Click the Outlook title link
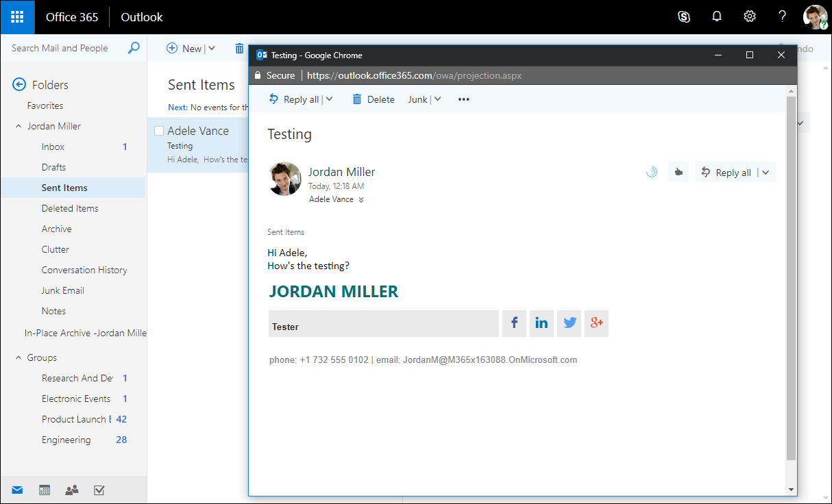 pos(142,17)
